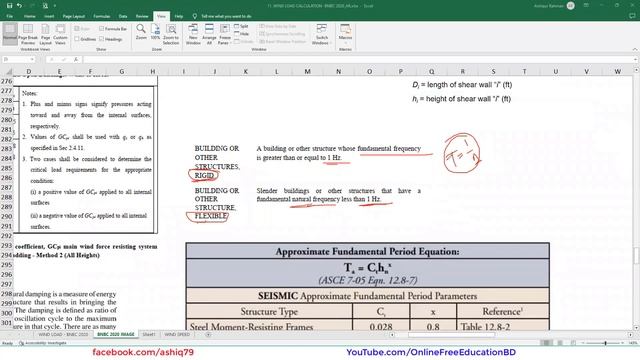Click the scroll left arrow of horizontal scrollbar

pos(392,335)
